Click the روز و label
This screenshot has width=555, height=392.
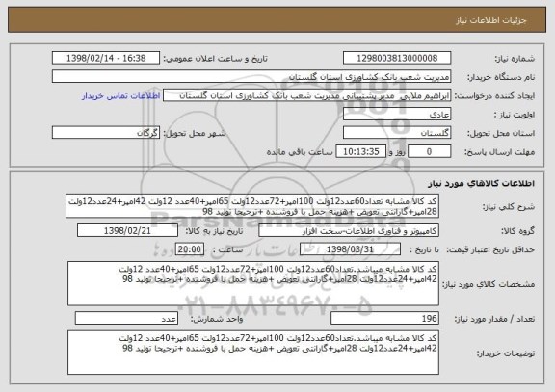(397, 152)
